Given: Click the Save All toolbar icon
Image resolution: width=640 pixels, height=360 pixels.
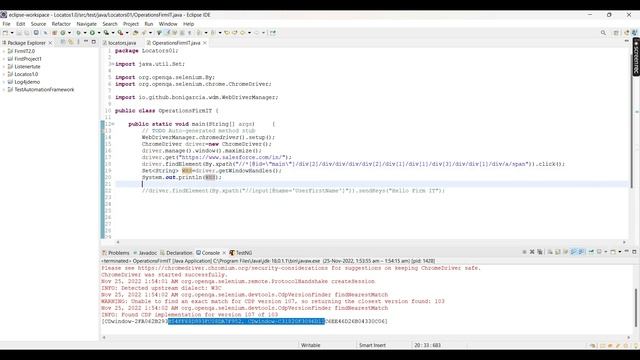Looking at the screenshot, I should tap(27, 33).
